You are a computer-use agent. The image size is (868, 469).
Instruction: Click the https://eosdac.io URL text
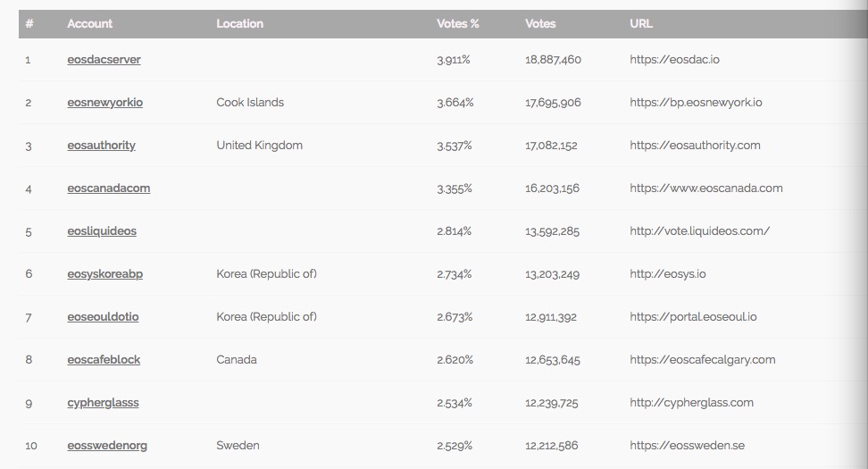click(x=674, y=59)
